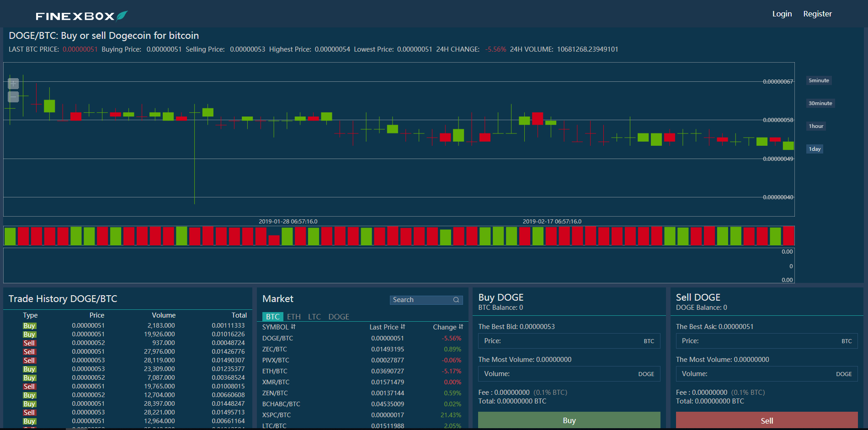Image resolution: width=868 pixels, height=430 pixels.
Task: Click trade history total 0.00048724
Action: pos(228,343)
